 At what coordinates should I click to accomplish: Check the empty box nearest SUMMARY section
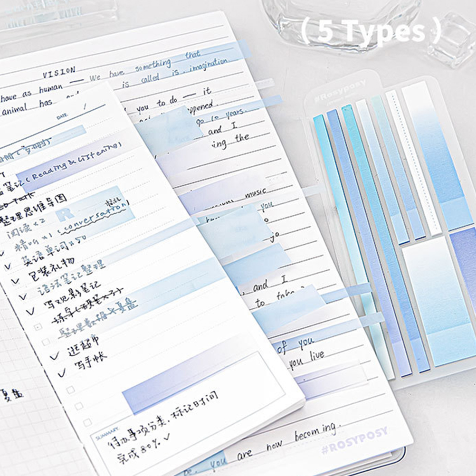pyautogui.click(x=87, y=422)
